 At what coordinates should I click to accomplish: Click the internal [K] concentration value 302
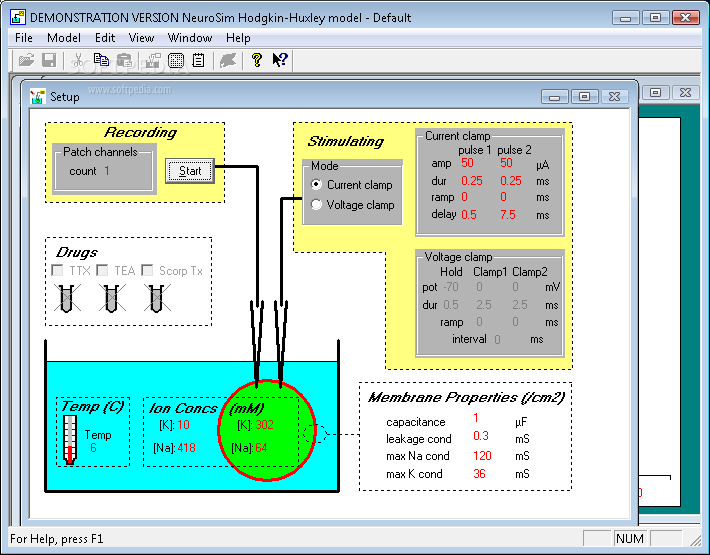(x=264, y=425)
